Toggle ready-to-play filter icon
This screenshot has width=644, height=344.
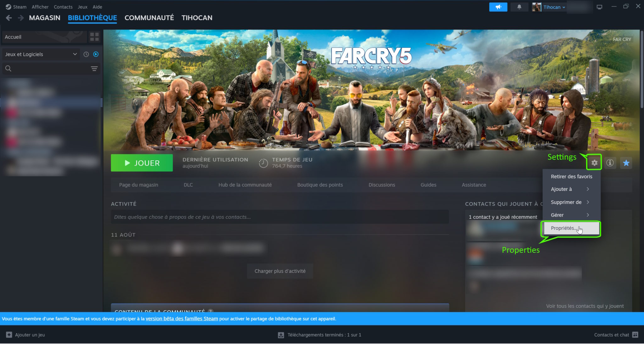pos(96,54)
